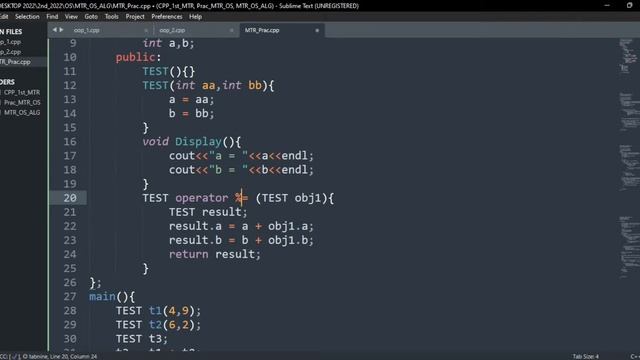
Task: Click line number 16 in the gutter
Action: (x=70, y=142)
